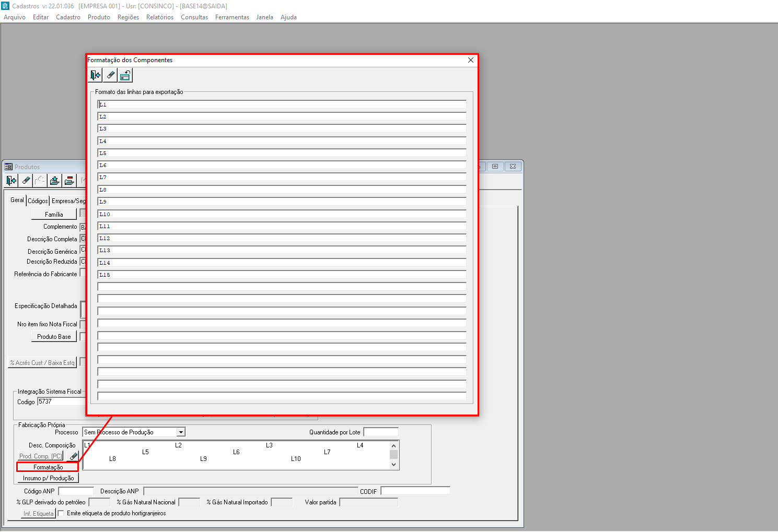
Task: Open the Ajuda menu
Action: (288, 17)
